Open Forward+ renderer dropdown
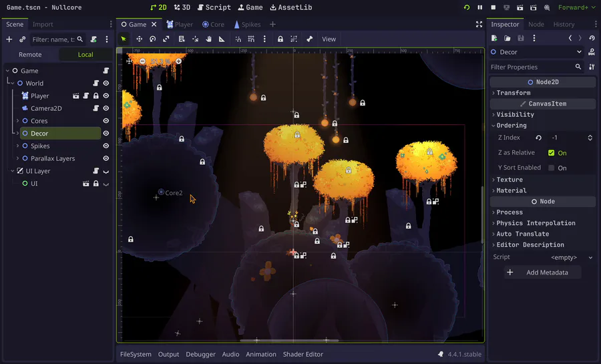Viewport: 601px width, 364px height. (x=577, y=7)
